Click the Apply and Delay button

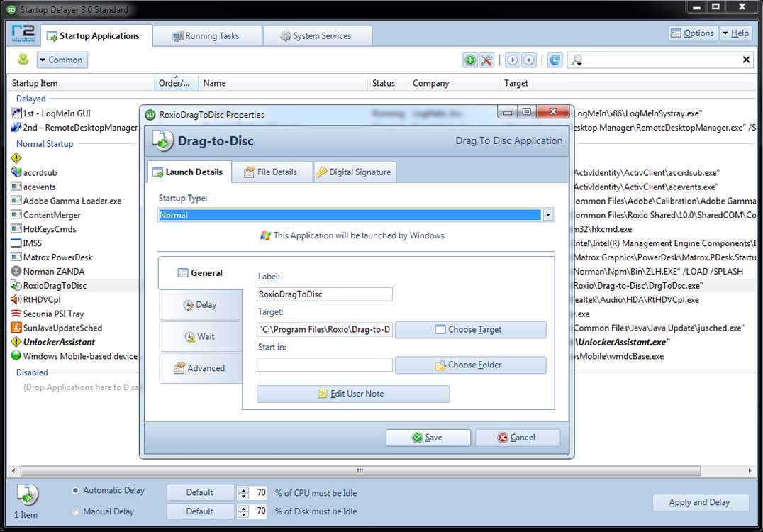coord(700,502)
